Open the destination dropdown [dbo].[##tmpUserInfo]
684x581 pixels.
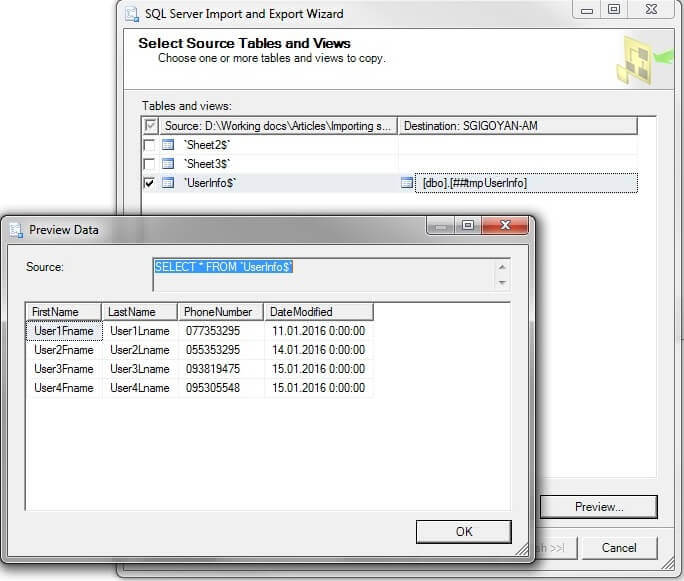tap(526, 183)
